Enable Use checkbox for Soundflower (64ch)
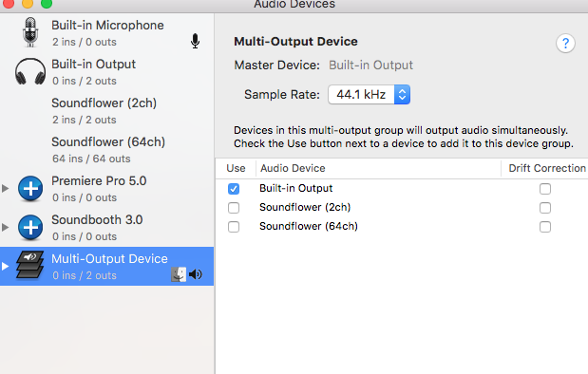Viewport: 588px width, 374px height. 234,227
